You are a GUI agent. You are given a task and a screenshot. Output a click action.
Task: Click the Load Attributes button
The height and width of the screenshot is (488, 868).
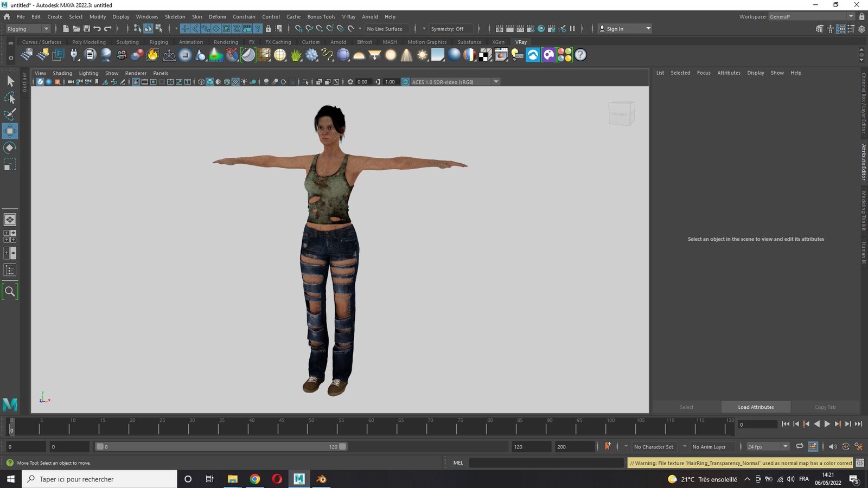(x=756, y=407)
